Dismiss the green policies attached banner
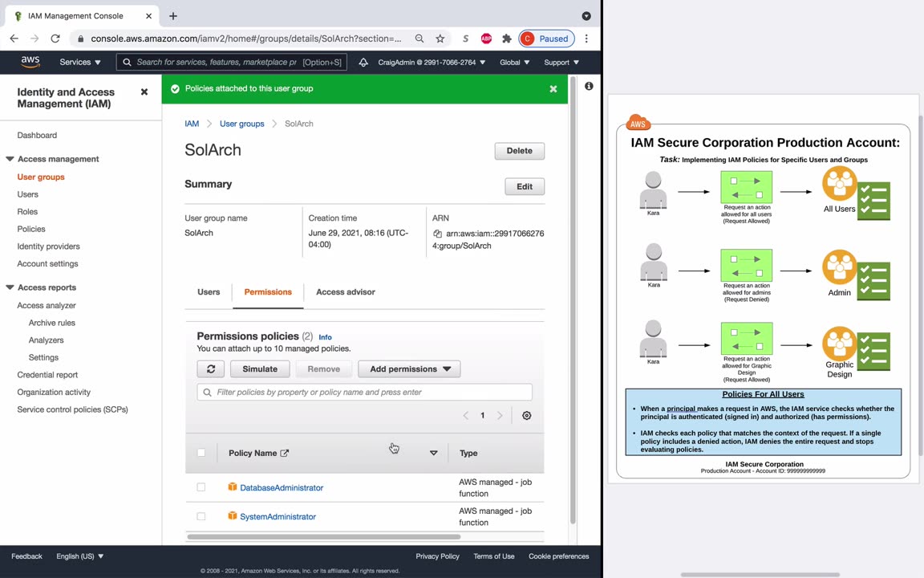The height and width of the screenshot is (578, 924). point(553,89)
